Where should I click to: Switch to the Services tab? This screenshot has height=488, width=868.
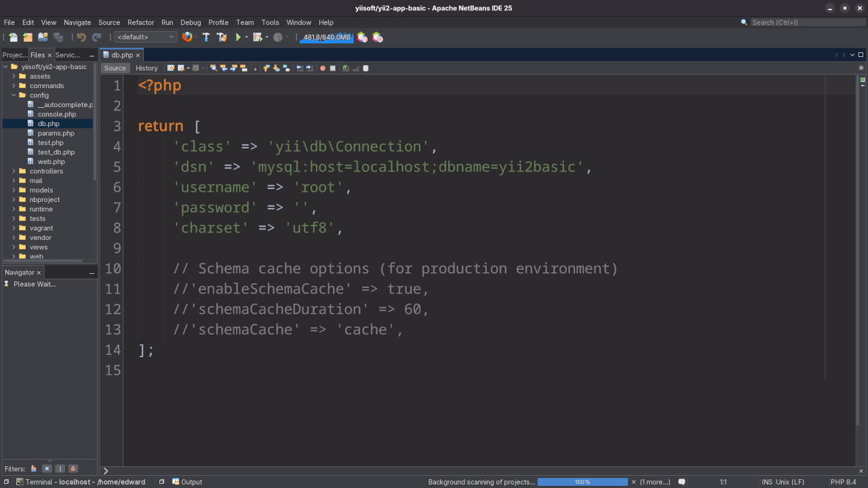coord(68,55)
